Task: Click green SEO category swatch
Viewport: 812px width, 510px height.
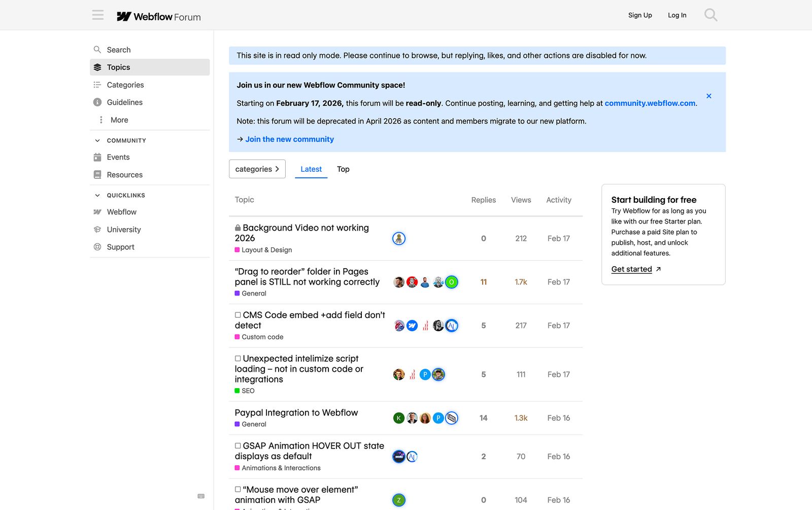Action: coord(237,391)
